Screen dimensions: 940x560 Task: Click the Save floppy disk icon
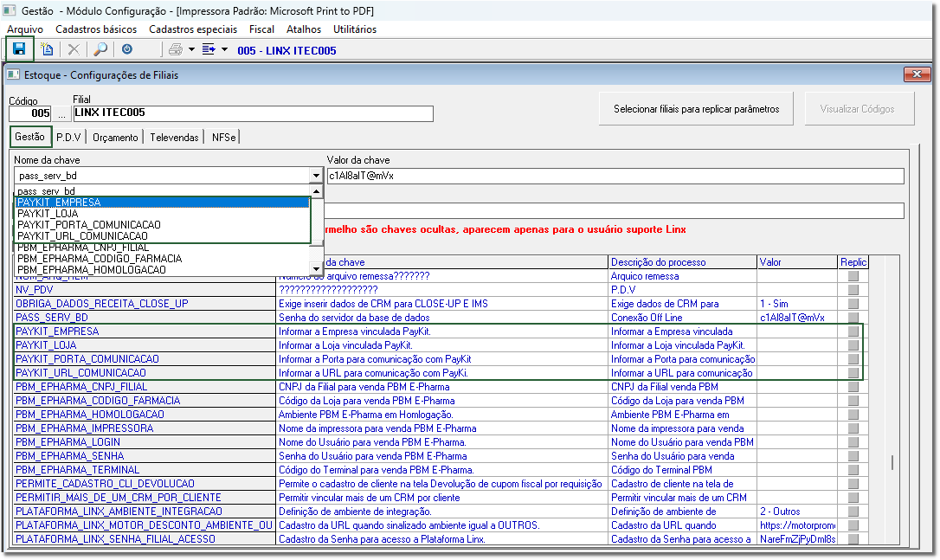[20, 49]
